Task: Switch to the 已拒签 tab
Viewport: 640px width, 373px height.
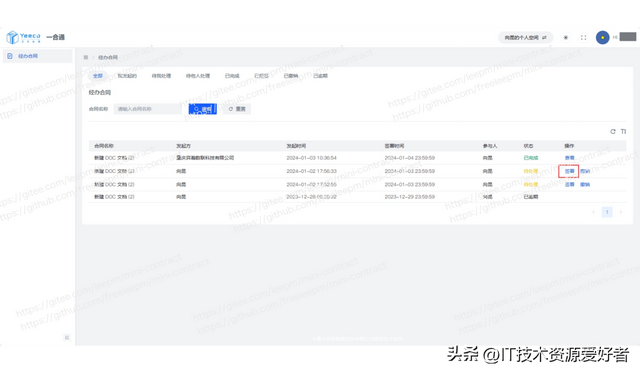Action: click(261, 76)
